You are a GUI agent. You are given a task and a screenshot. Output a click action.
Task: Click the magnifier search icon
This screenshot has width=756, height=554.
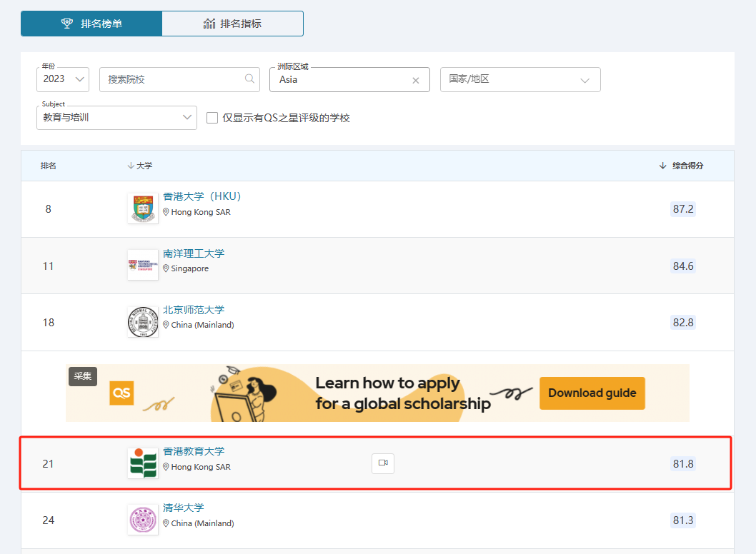pyautogui.click(x=249, y=79)
